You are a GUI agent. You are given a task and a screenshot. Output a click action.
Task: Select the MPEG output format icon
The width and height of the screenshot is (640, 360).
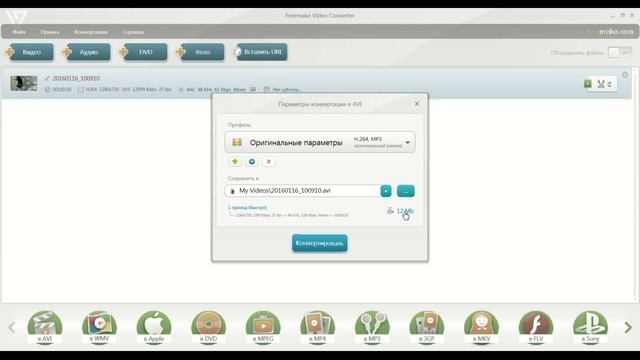[263, 327]
